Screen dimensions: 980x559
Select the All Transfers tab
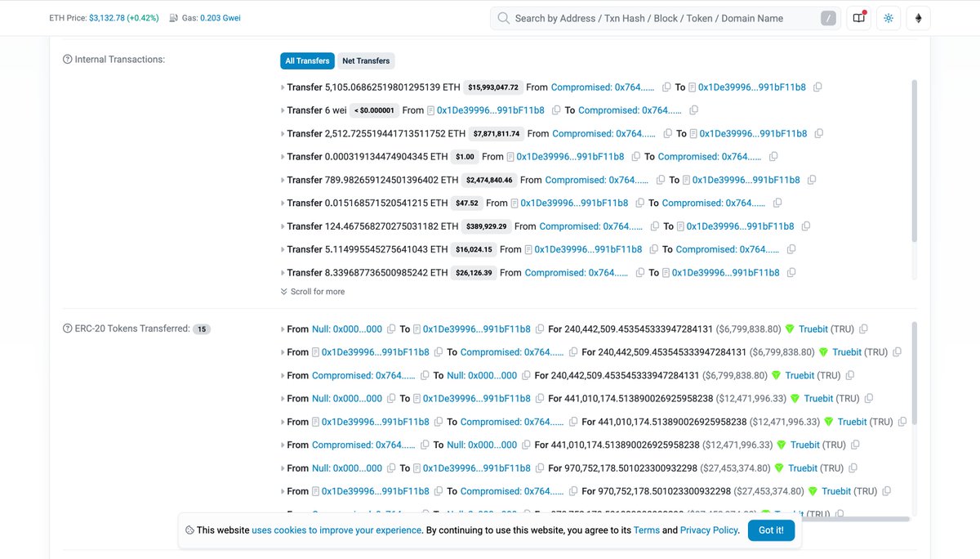click(307, 60)
